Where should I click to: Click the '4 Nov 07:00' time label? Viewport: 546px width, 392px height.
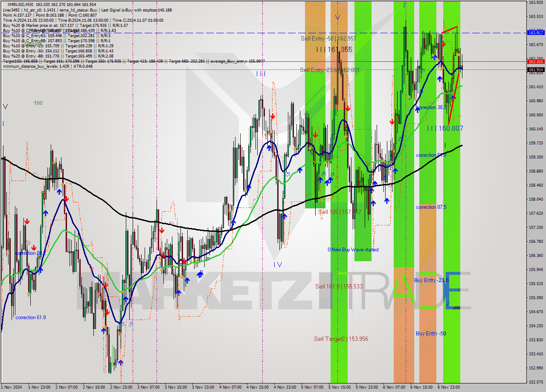[x=230, y=387]
